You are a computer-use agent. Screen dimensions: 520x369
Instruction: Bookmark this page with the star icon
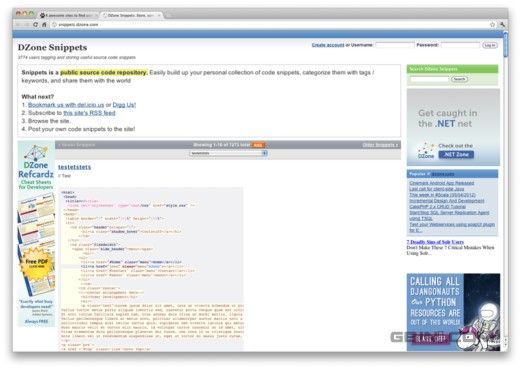pos(492,25)
